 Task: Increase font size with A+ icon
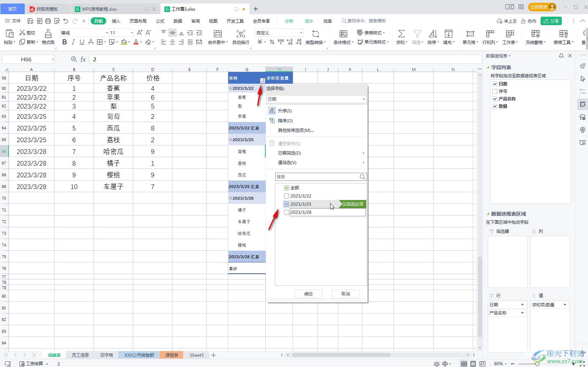(140, 33)
